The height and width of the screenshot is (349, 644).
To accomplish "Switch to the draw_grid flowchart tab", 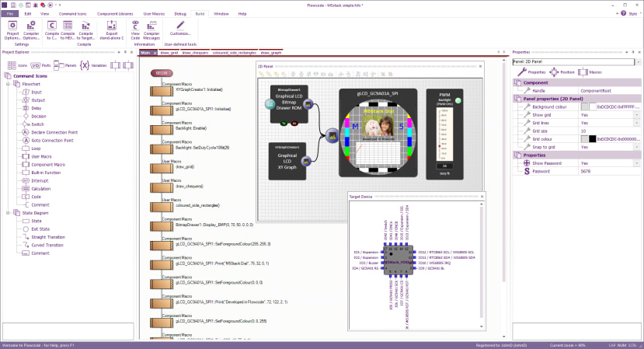I will pos(169,53).
